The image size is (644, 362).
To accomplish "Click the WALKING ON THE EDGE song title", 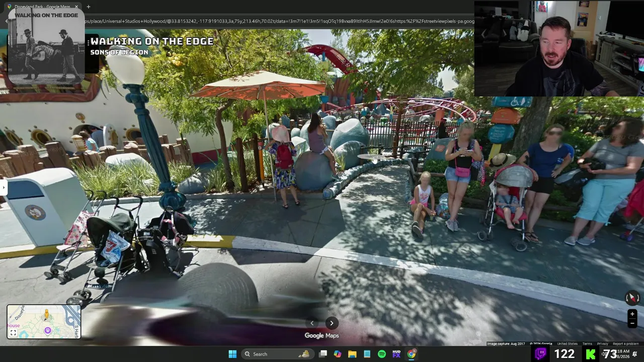I will click(x=152, y=41).
